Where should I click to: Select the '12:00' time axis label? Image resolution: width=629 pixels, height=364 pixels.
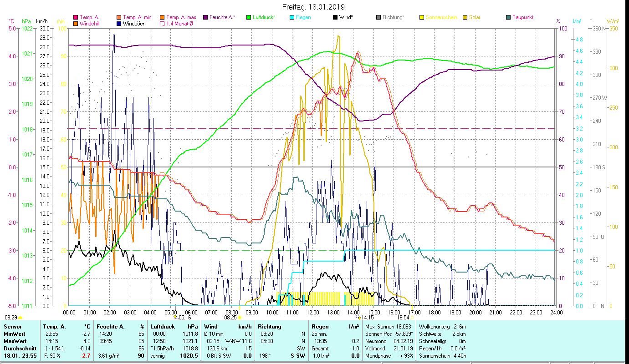(x=313, y=312)
